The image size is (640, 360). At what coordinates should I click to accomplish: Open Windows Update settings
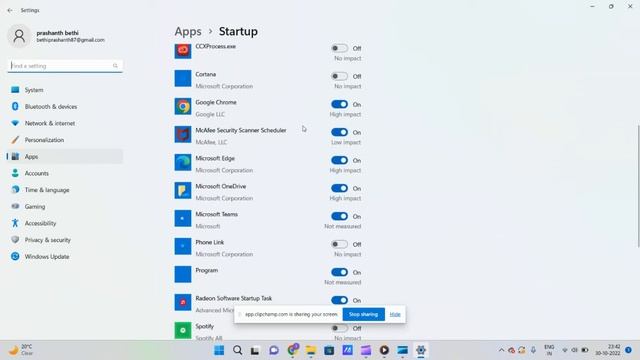click(x=65, y=257)
